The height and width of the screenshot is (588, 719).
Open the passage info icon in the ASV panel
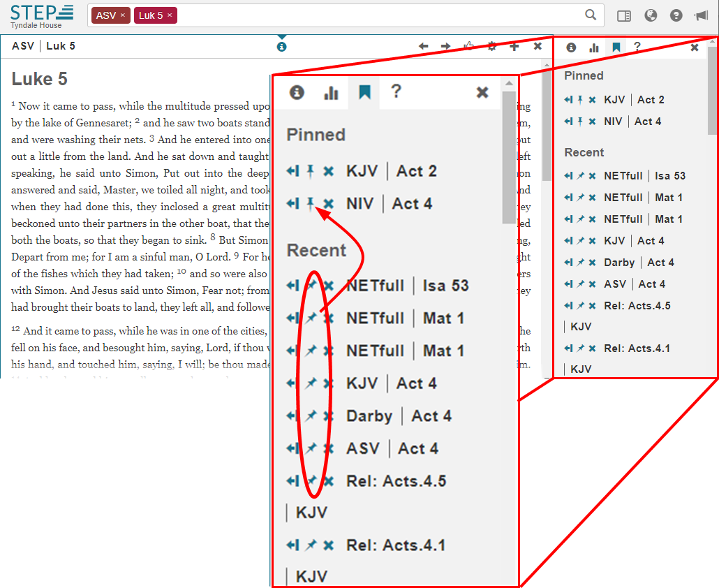pyautogui.click(x=281, y=45)
